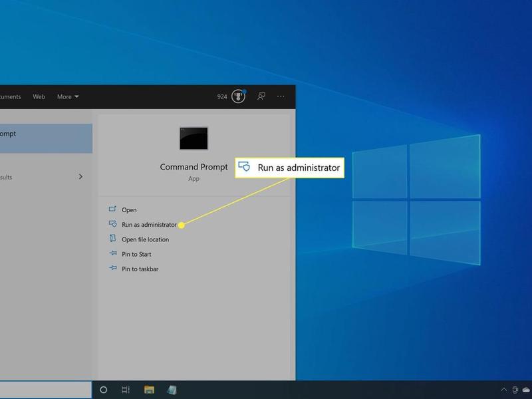Open the rewards medal icon beside 924

[238, 96]
